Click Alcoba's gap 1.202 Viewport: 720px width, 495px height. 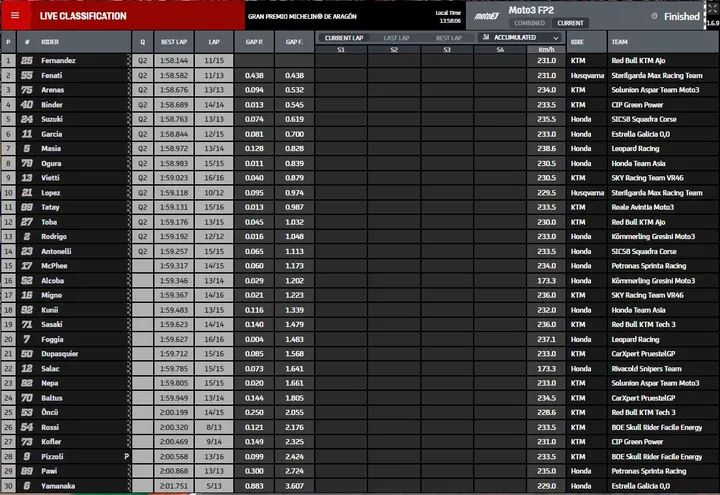pyautogui.click(x=294, y=281)
